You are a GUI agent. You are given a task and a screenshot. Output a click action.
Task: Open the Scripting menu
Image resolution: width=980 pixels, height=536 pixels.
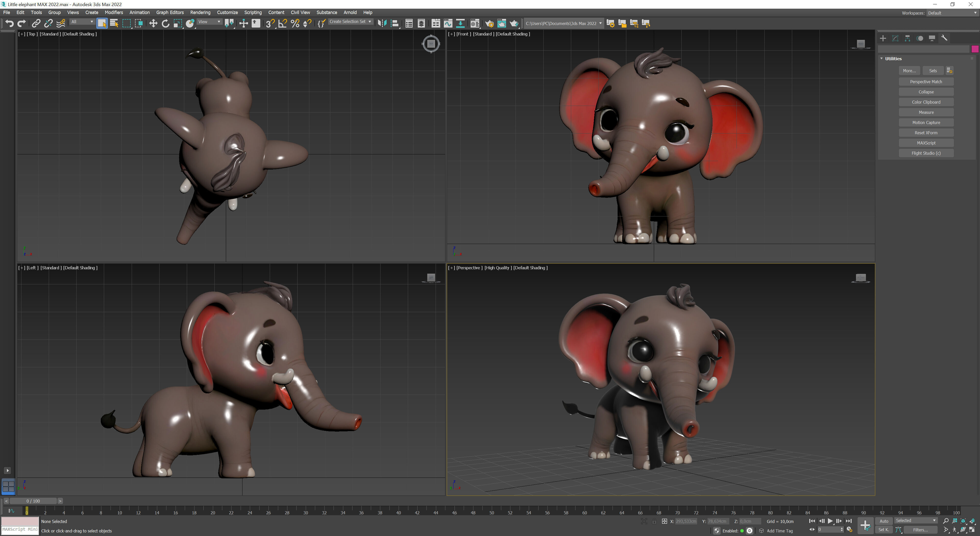[253, 13]
